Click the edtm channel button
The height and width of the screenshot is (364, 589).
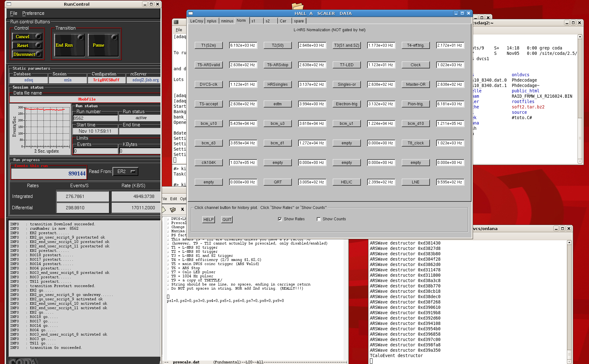(x=278, y=104)
